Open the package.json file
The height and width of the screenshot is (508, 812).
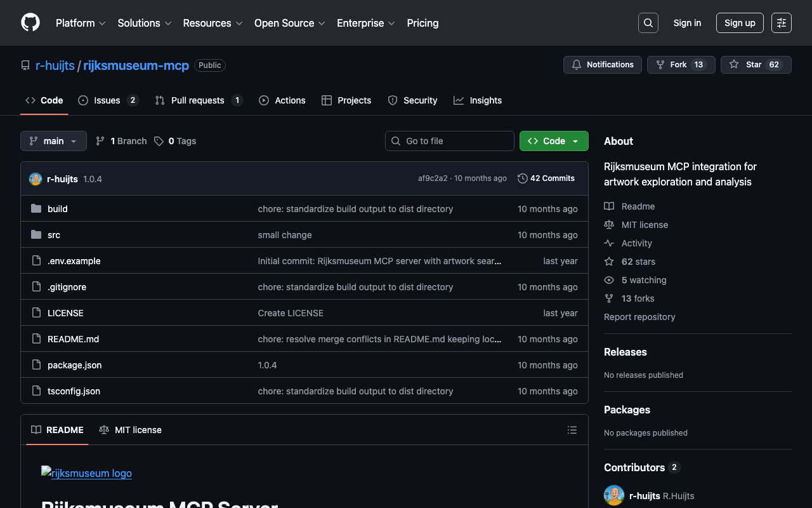tap(74, 365)
